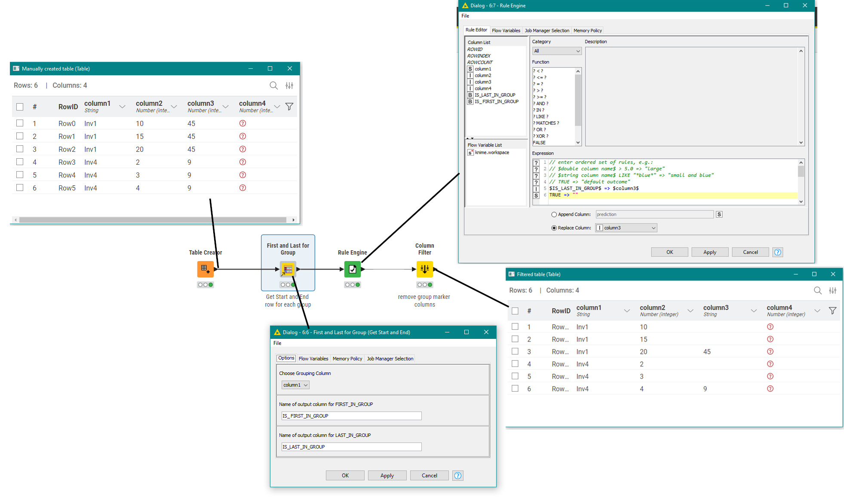844x504 pixels.
Task: Open help in Rule Engine dialog
Action: pos(778,252)
